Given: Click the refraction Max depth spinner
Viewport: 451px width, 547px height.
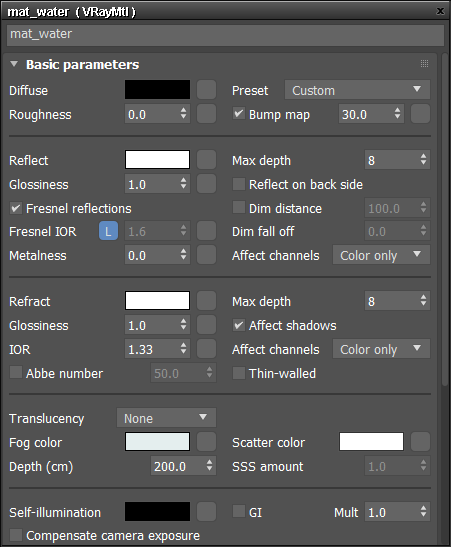Looking at the screenshot, I should 423,301.
